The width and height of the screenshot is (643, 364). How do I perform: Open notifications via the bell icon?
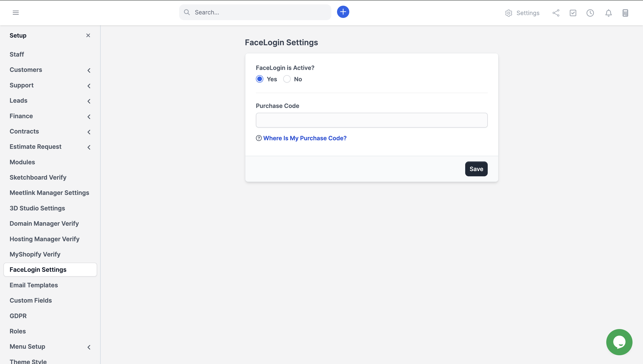608,13
